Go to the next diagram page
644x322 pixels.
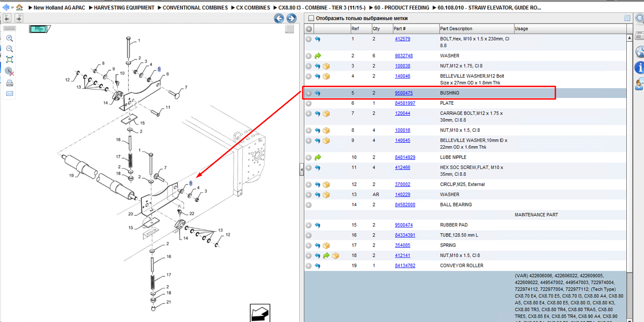click(x=292, y=18)
